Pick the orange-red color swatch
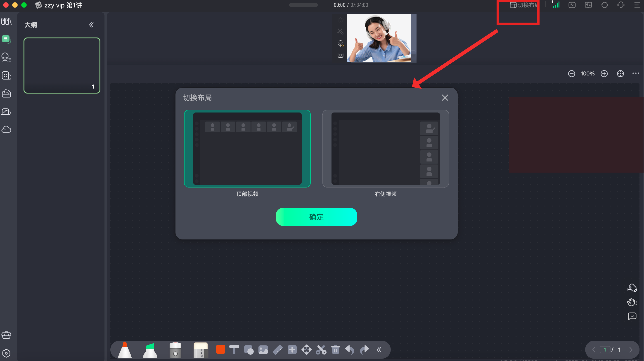This screenshot has width=644, height=361. (x=220, y=349)
